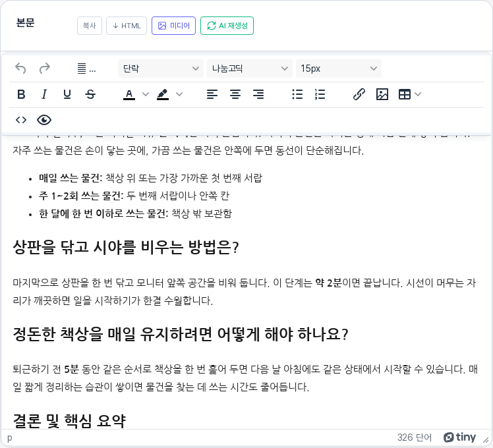Open the highlight color picker dropdown

[x=179, y=94]
